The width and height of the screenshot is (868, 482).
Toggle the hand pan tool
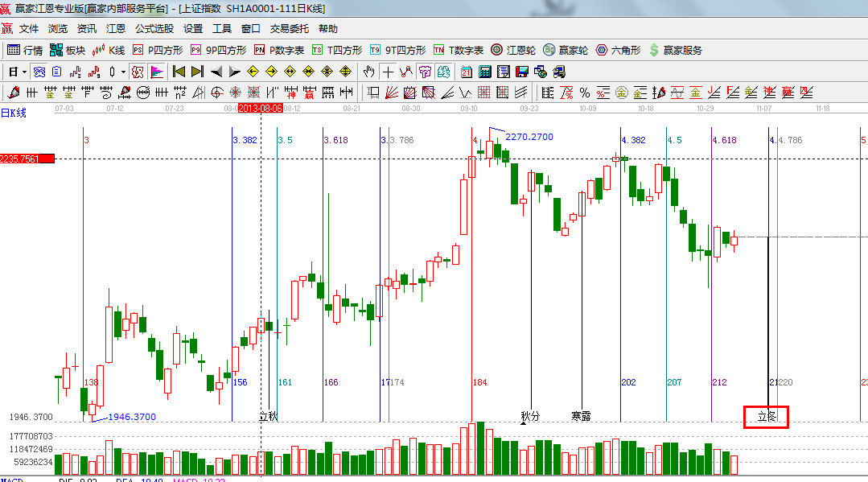click(x=369, y=72)
